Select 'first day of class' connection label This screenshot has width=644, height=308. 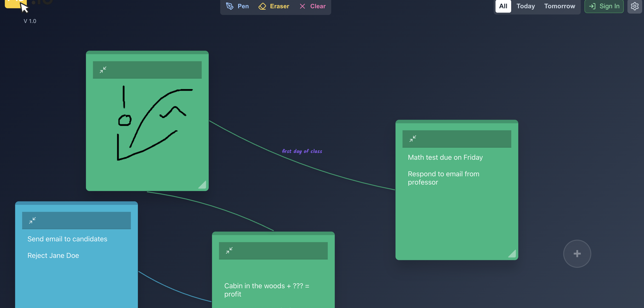pos(302,151)
